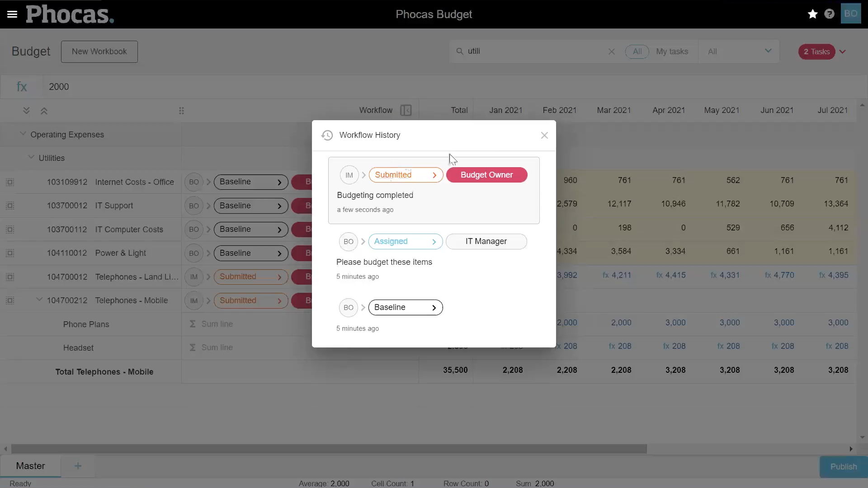Viewport: 868px width, 488px height.
Task: Add a new sheet tab with plus
Action: 78,466
